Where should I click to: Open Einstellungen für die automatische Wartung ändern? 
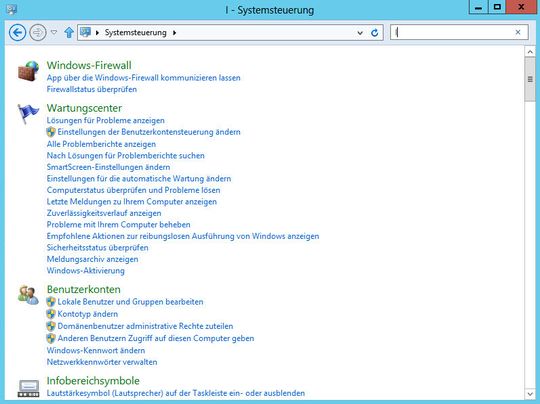[x=139, y=178]
